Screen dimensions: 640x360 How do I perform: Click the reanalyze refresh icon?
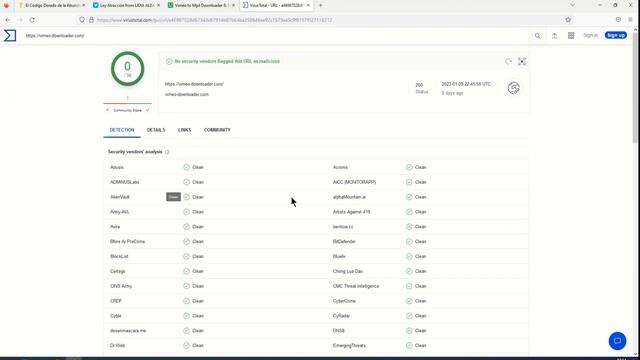coord(508,62)
